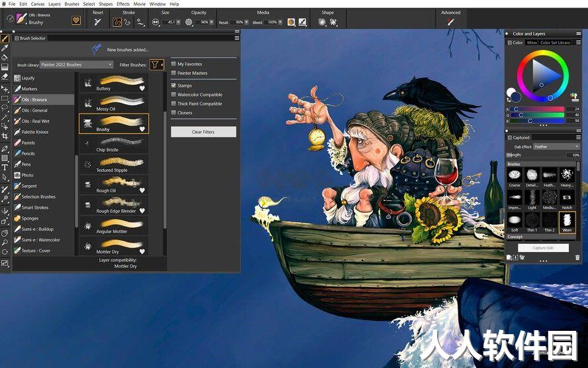588x368 pixels.
Task: Select the Coarse bristle dab thumbnail
Action: pos(514,178)
